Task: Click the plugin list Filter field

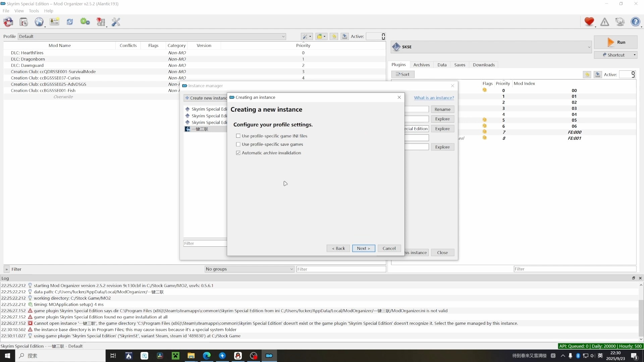Action: point(575,269)
